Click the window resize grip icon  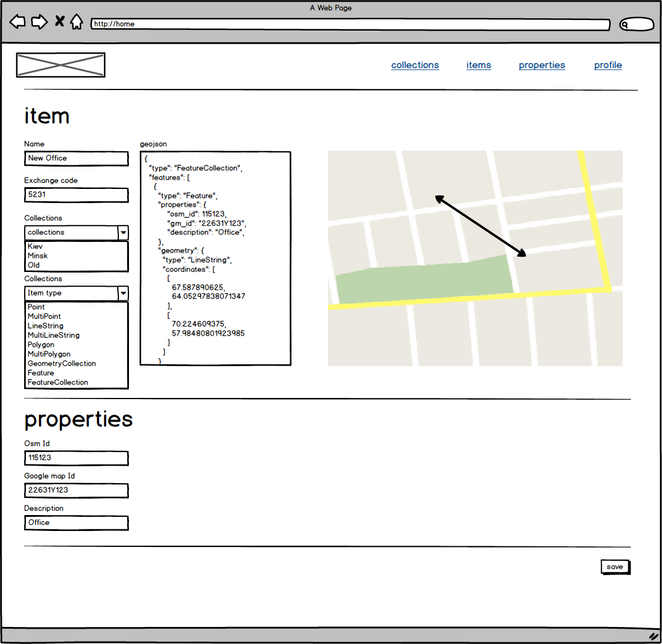tap(654, 636)
